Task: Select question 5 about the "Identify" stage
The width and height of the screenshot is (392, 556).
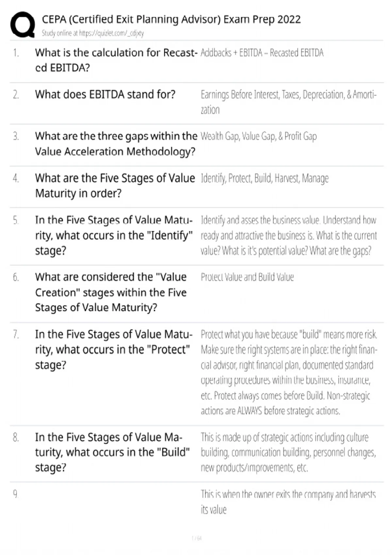Action: click(x=114, y=235)
